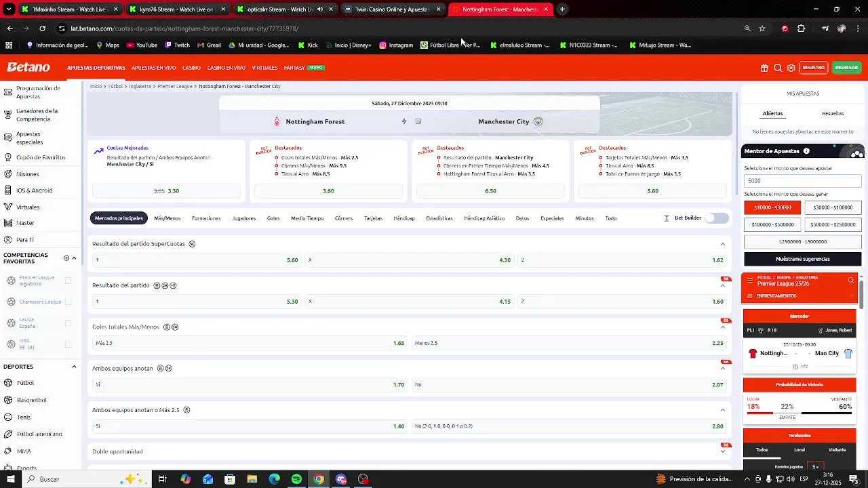
Task: Click the MMA glove icon
Action: (8, 451)
